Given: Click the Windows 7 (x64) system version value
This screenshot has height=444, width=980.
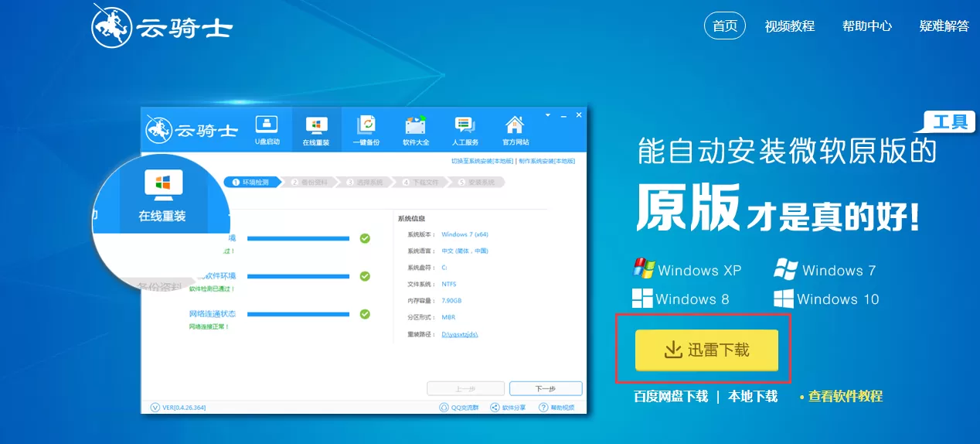Looking at the screenshot, I should [x=465, y=234].
